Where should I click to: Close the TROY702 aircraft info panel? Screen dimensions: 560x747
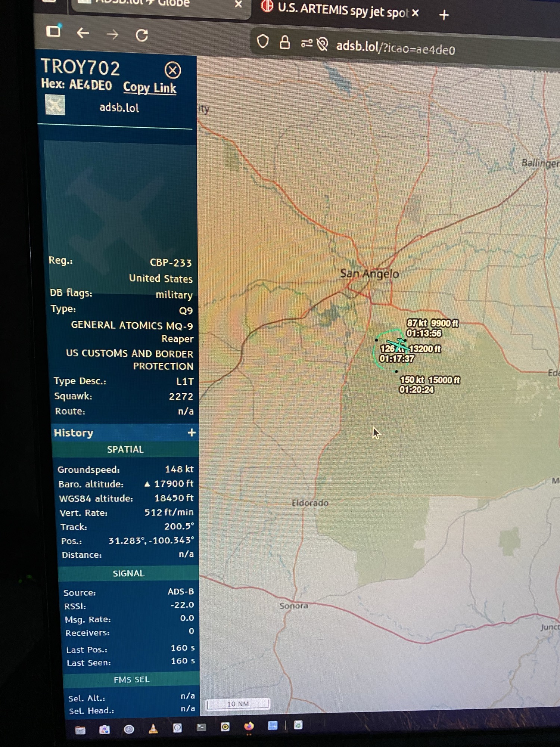(172, 70)
